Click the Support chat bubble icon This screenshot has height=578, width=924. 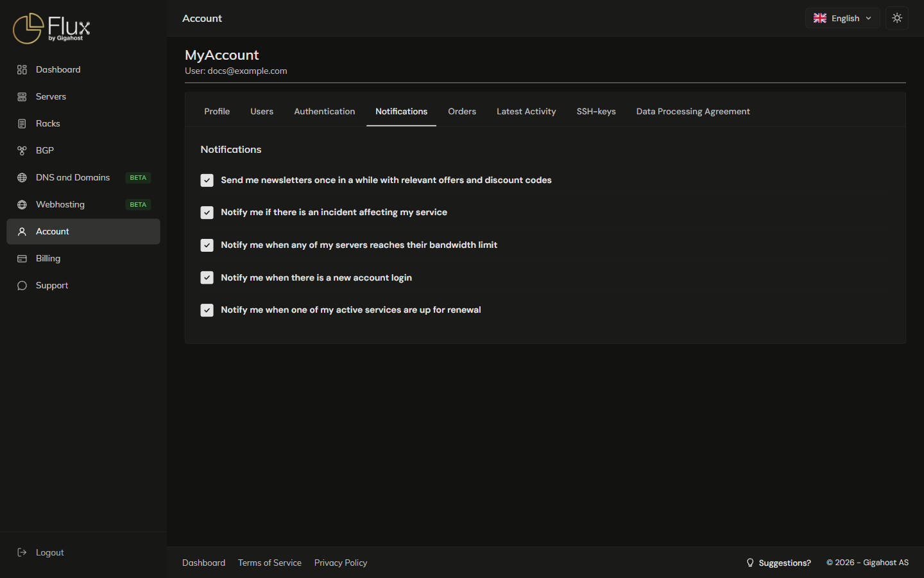tap(22, 286)
